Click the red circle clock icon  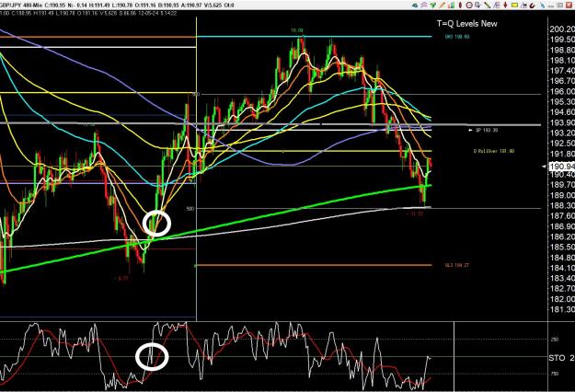click(x=469, y=6)
